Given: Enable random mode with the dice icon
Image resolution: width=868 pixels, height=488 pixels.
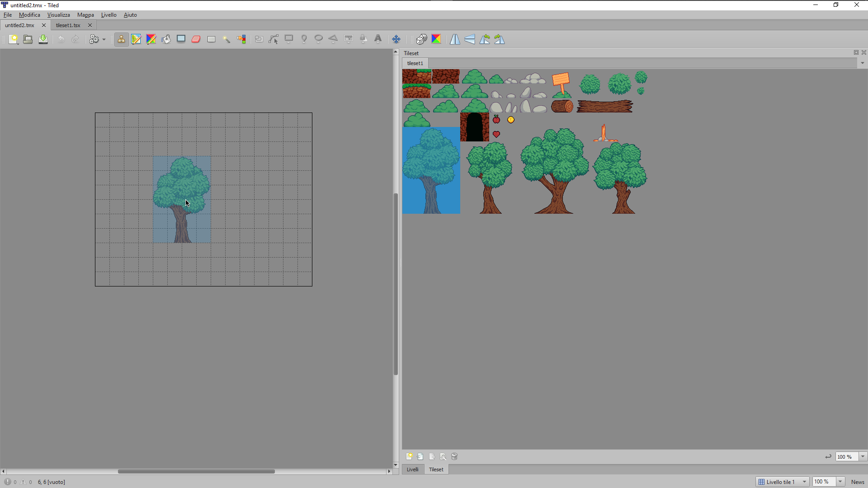Looking at the screenshot, I should (421, 39).
